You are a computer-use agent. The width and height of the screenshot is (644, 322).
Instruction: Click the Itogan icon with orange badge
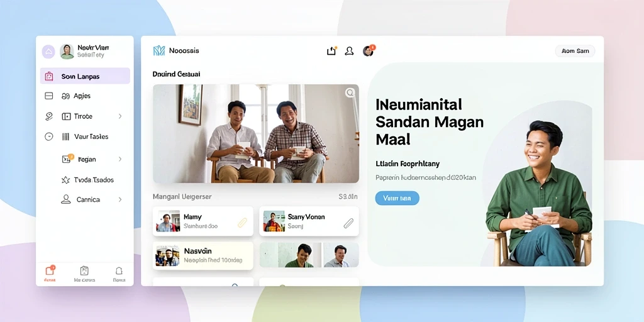pyautogui.click(x=67, y=158)
